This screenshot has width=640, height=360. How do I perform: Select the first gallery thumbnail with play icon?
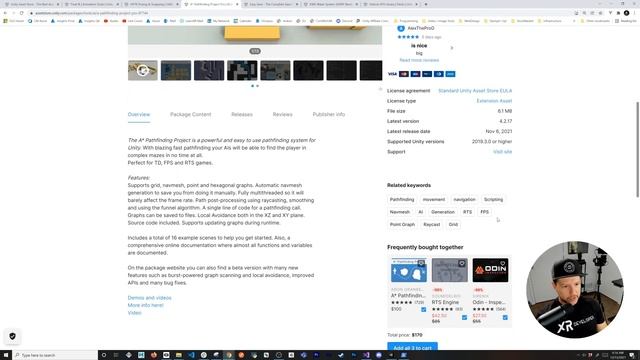[142, 70]
